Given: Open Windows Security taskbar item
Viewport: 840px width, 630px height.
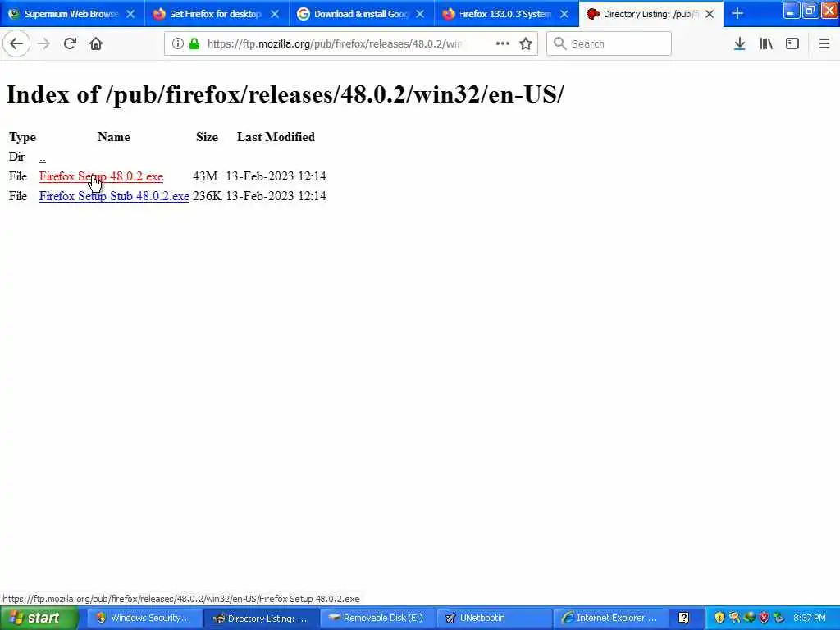Looking at the screenshot, I should click(x=144, y=618).
